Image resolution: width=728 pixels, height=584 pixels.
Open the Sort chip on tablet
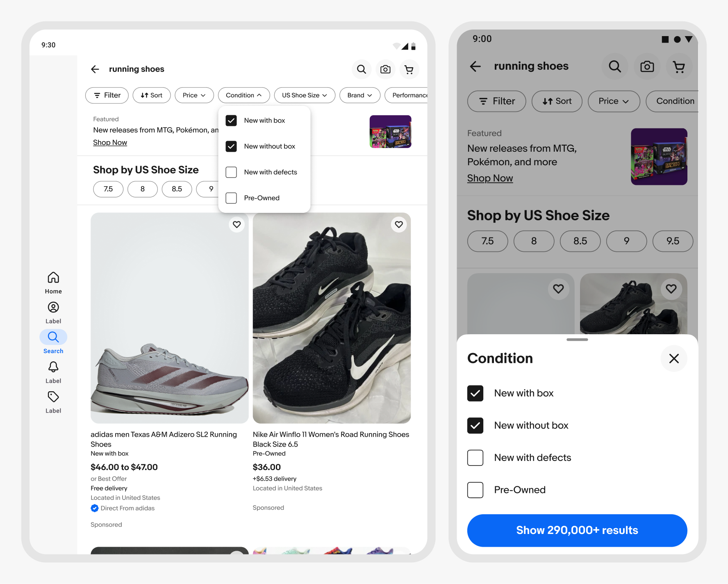(x=152, y=95)
